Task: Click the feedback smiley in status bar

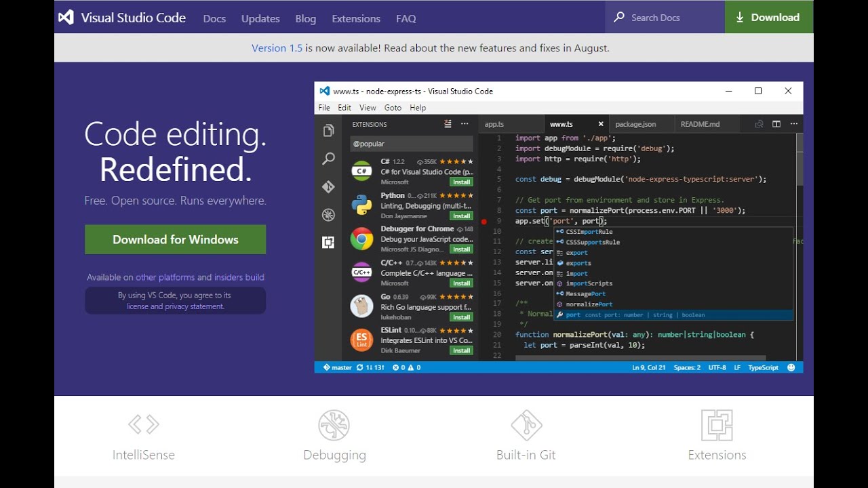Action: [x=791, y=367]
